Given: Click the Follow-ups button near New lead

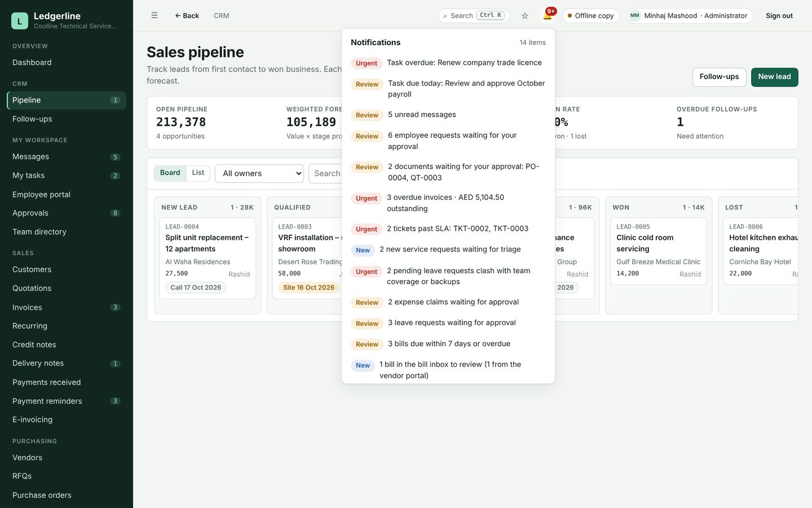Looking at the screenshot, I should 720,77.
